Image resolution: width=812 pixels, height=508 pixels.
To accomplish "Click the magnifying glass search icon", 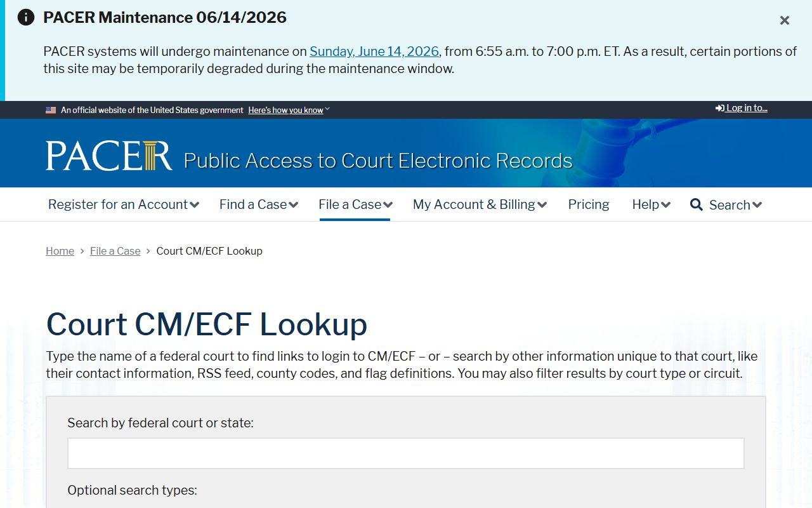I will click(697, 204).
